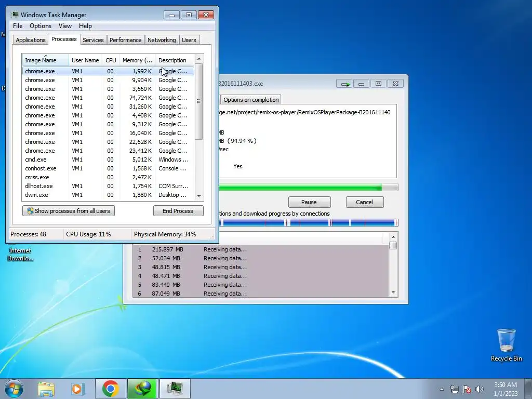Click the Internet Download Manager desktop shortcut label
Image resolution: width=532 pixels, height=399 pixels.
(20, 254)
